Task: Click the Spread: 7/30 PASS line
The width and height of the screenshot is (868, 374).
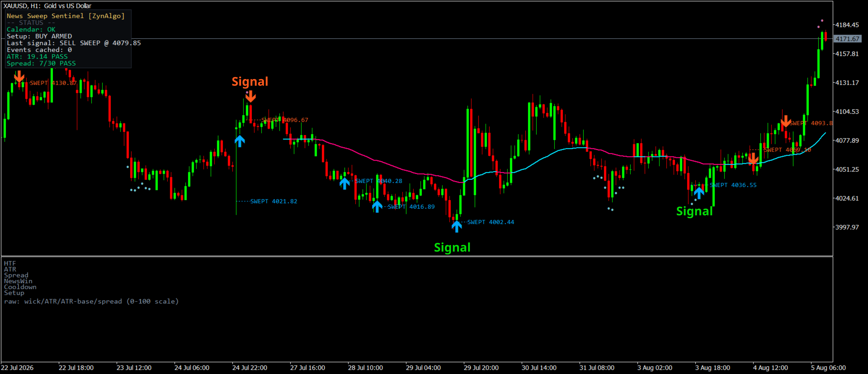Action: (x=41, y=63)
